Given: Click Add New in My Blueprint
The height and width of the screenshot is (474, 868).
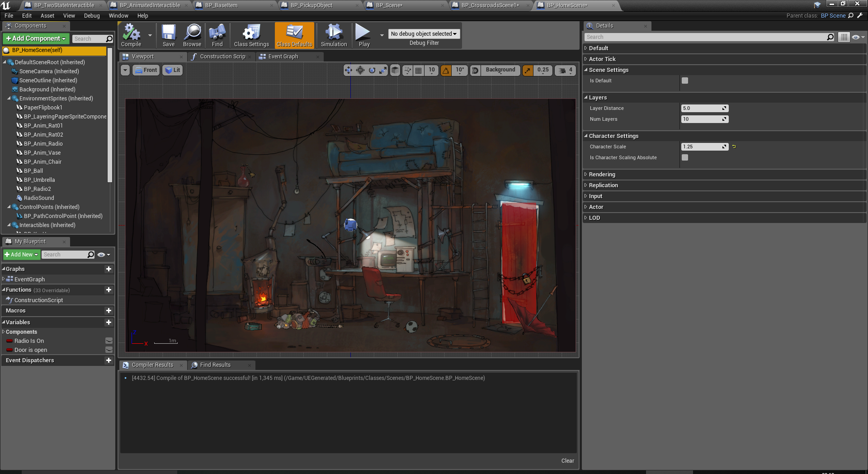Looking at the screenshot, I should pos(22,255).
